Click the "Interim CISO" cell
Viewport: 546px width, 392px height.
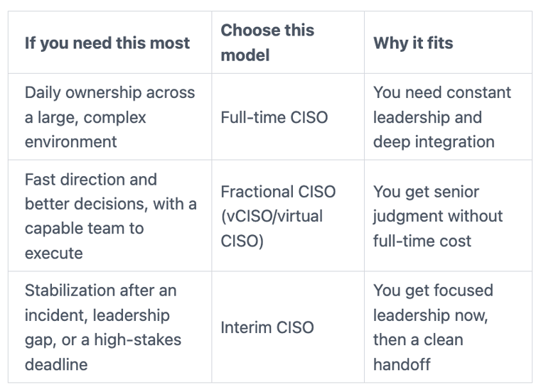point(267,327)
